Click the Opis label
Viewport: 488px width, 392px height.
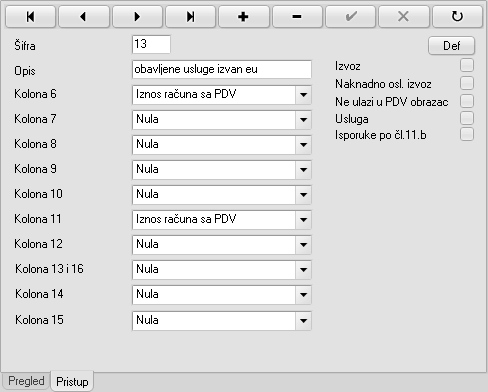[25, 71]
